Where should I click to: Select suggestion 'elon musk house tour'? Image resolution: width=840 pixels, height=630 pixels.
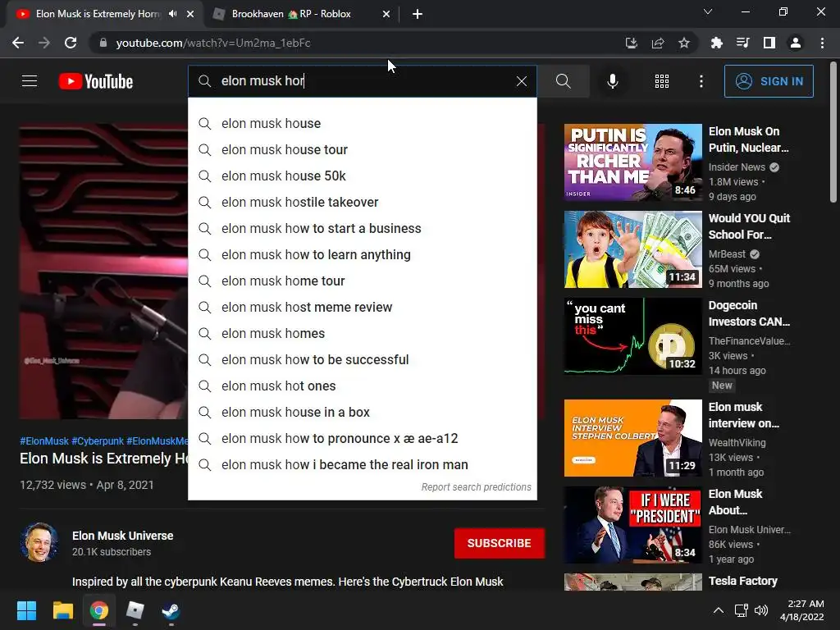[x=362, y=149]
